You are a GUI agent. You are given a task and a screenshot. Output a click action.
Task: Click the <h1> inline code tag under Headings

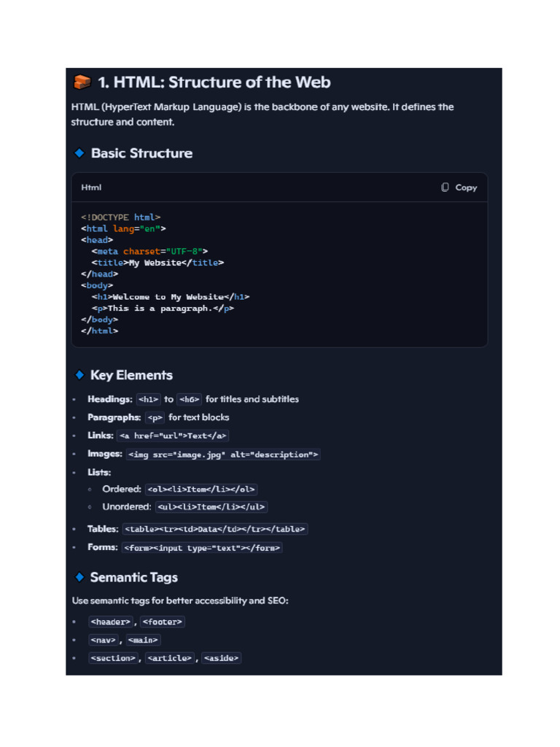[149, 400]
